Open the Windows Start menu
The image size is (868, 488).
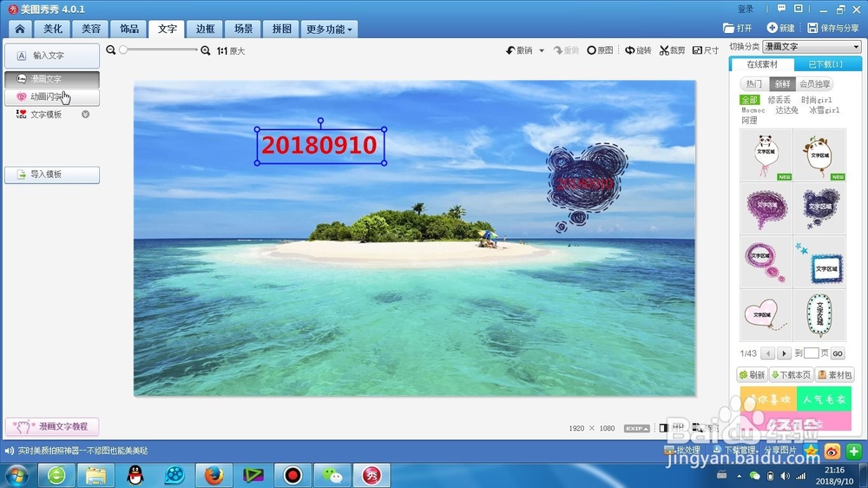click(16, 476)
